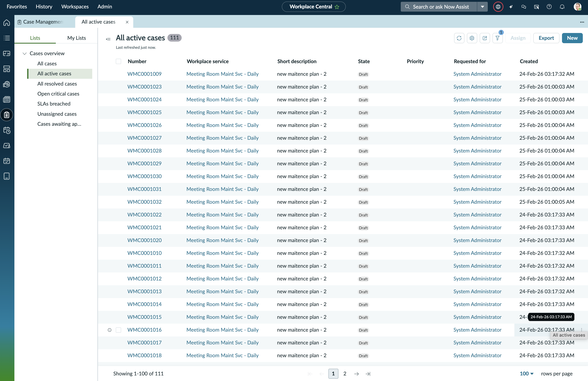This screenshot has height=381, width=588.
Task: Open the notifications bell icon
Action: [562, 7]
